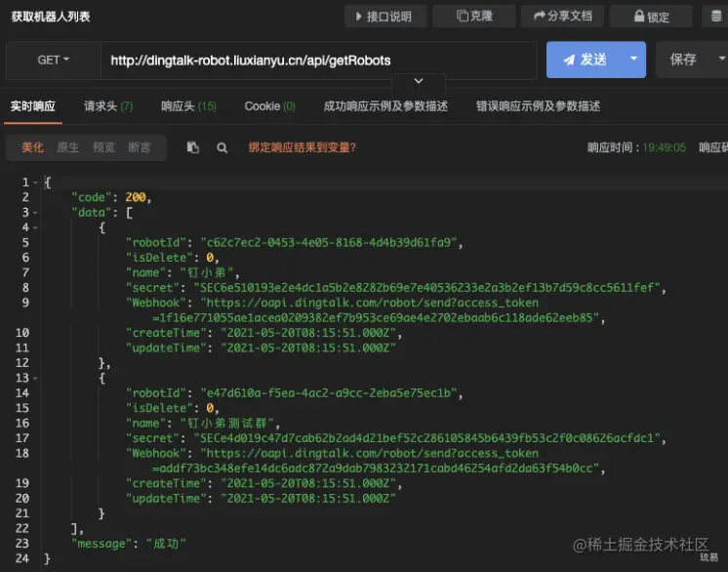
Task: Collapse the JSON root at line 1
Action: click(x=35, y=183)
